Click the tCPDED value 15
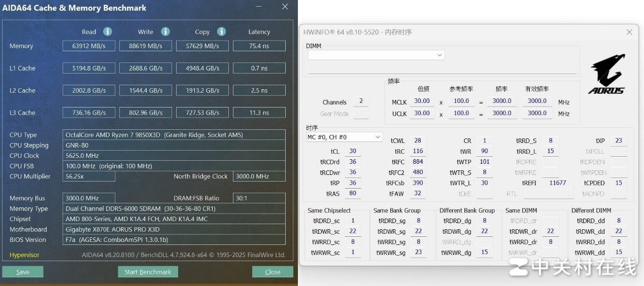Screen dimensions: 644x286 tap(619, 183)
